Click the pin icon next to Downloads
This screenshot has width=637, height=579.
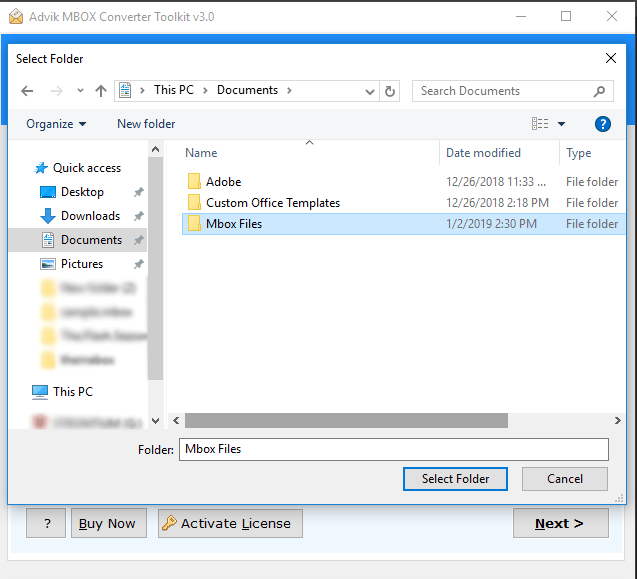pos(139,216)
